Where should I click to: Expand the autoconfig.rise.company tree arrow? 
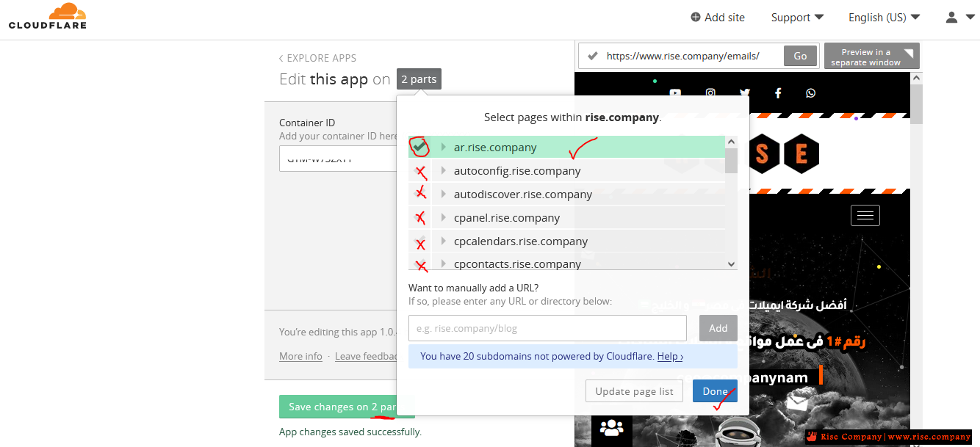[x=444, y=171]
